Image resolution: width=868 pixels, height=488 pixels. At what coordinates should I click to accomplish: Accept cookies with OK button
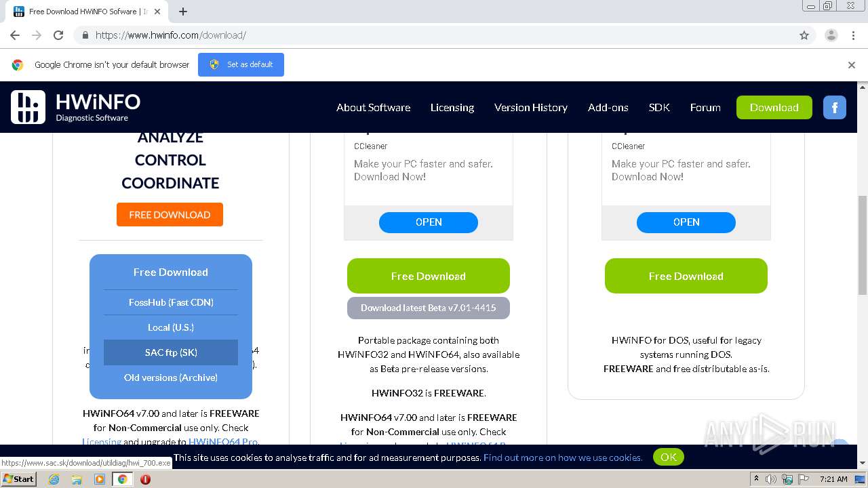coord(668,457)
